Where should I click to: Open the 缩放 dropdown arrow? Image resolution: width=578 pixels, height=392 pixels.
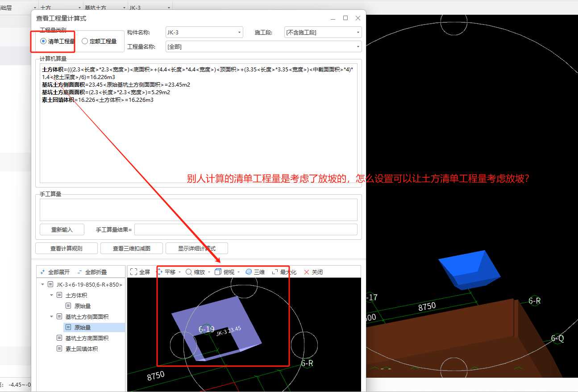click(x=209, y=272)
